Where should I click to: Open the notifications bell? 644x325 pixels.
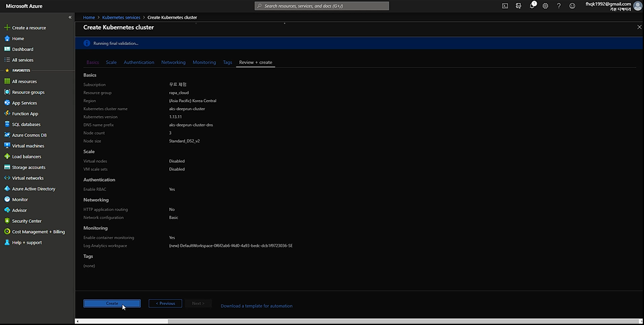(532, 6)
